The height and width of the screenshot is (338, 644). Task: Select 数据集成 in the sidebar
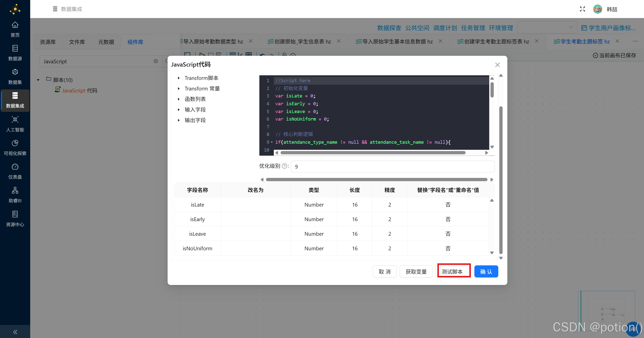(15, 100)
